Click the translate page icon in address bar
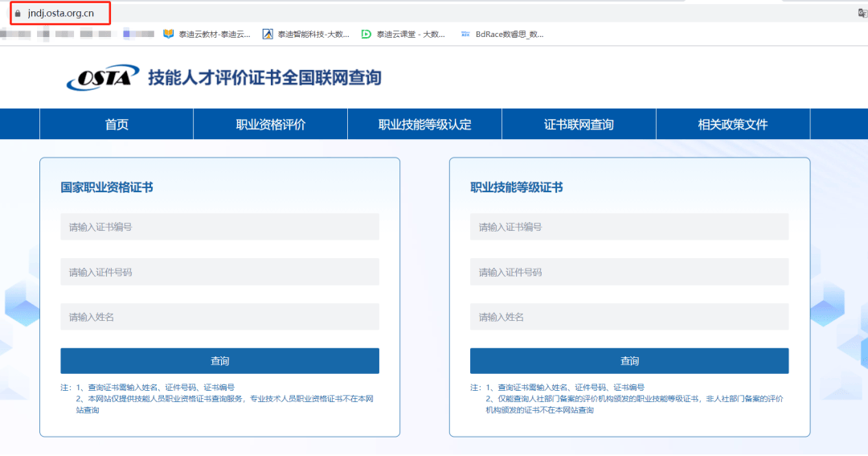 click(862, 14)
